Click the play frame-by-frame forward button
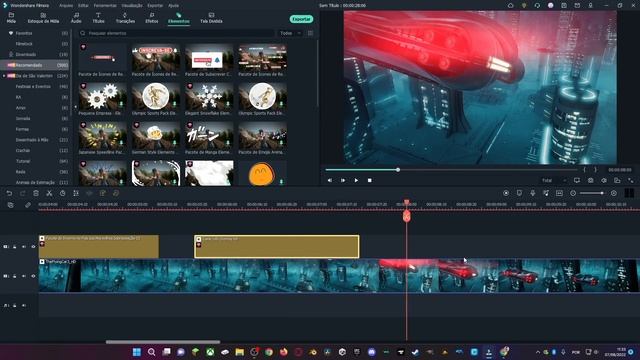The height and width of the screenshot is (360, 640). pos(343,180)
